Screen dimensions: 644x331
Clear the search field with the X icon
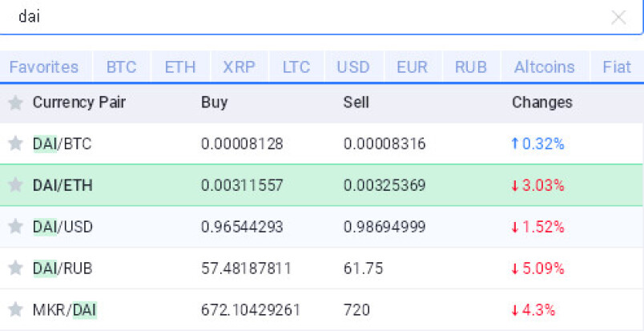(618, 18)
